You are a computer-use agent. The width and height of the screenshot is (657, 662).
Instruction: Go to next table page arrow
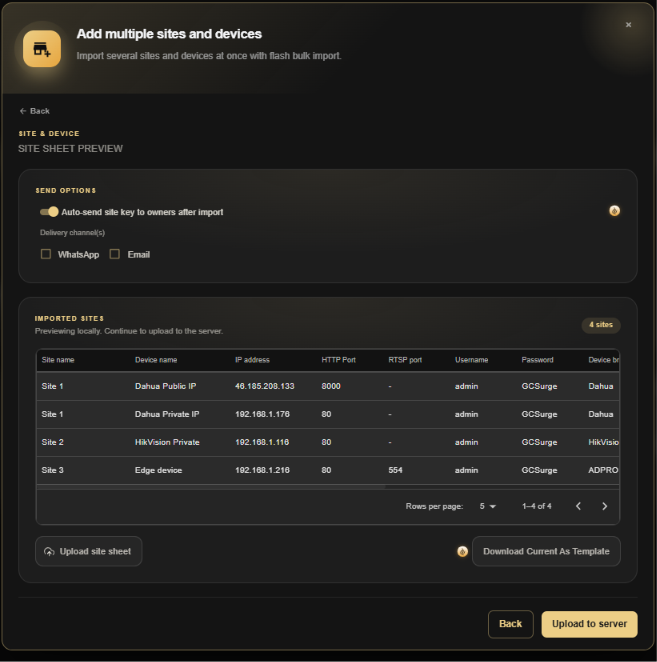tap(604, 506)
